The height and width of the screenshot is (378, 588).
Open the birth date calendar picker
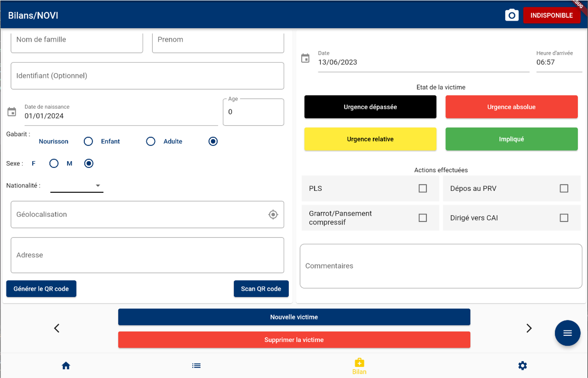(12, 112)
